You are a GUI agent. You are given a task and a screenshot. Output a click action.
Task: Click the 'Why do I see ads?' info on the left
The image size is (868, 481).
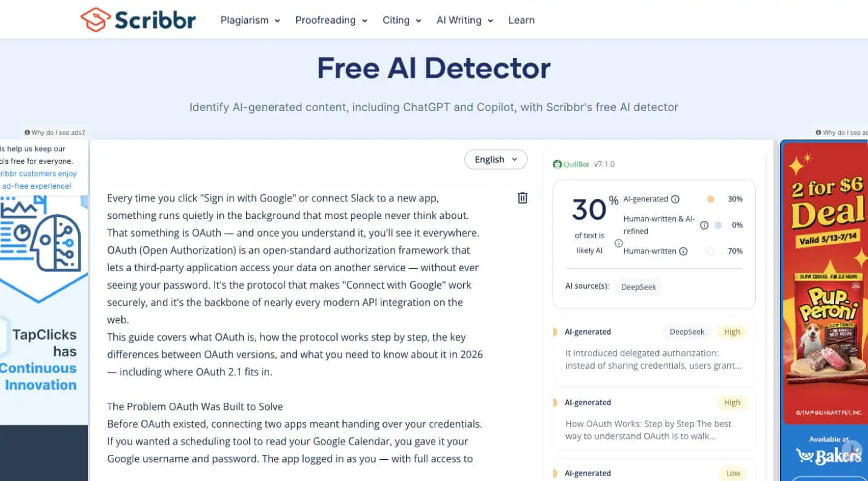tap(55, 132)
